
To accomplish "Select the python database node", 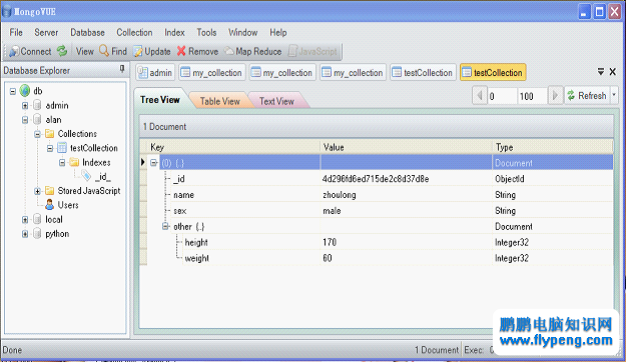I will coord(57,234).
